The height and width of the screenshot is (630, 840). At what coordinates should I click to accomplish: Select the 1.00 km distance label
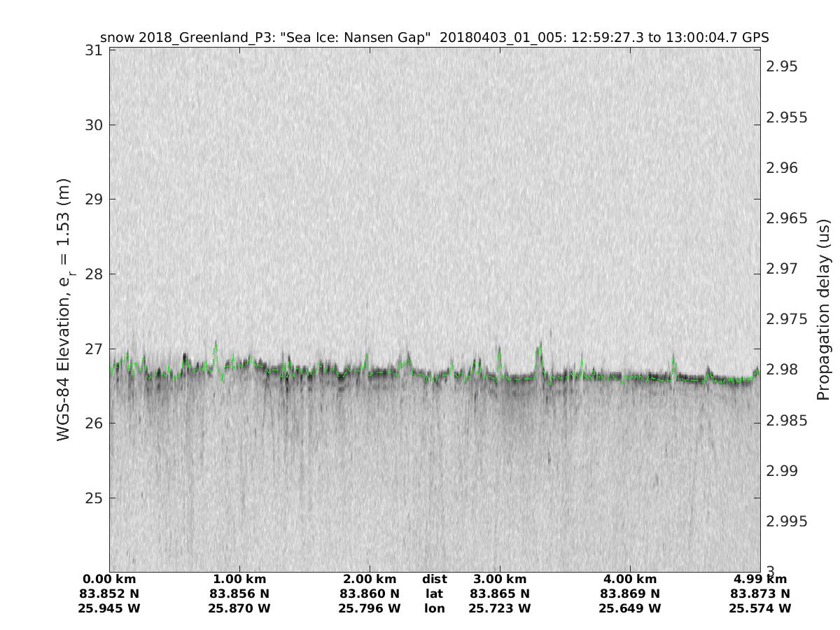pos(239,579)
